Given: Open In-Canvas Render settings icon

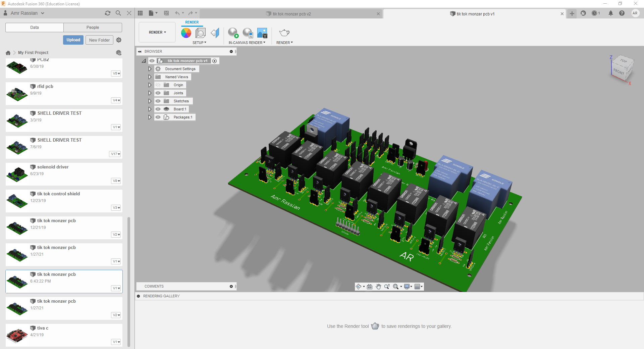Looking at the screenshot, I should [248, 33].
